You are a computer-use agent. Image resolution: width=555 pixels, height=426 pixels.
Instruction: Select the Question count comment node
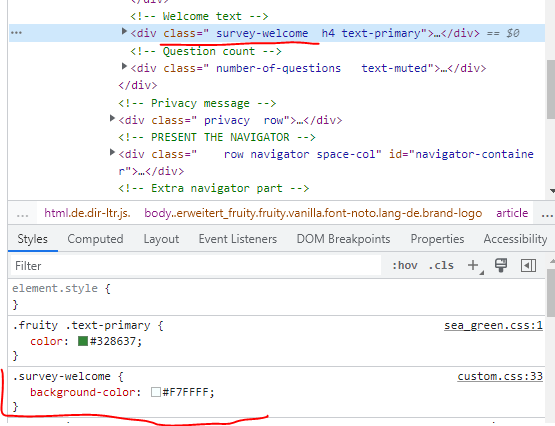point(206,51)
